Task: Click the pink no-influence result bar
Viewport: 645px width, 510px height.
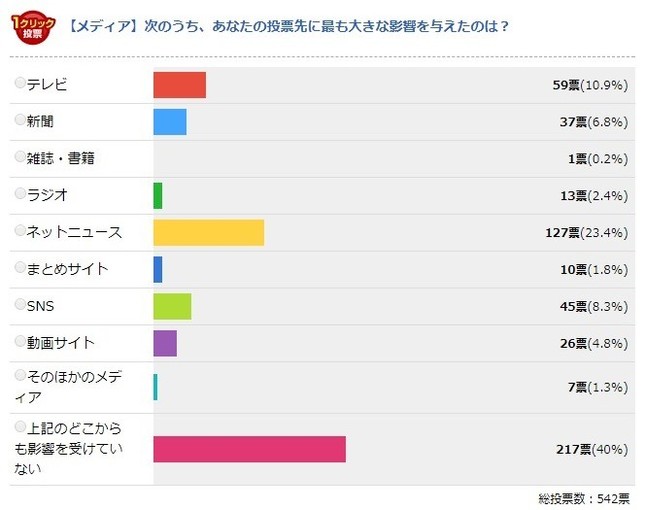Action: 249,449
